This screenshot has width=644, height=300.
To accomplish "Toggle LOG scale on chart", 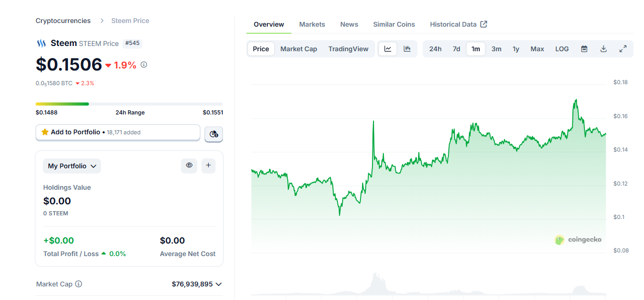I will tap(562, 49).
